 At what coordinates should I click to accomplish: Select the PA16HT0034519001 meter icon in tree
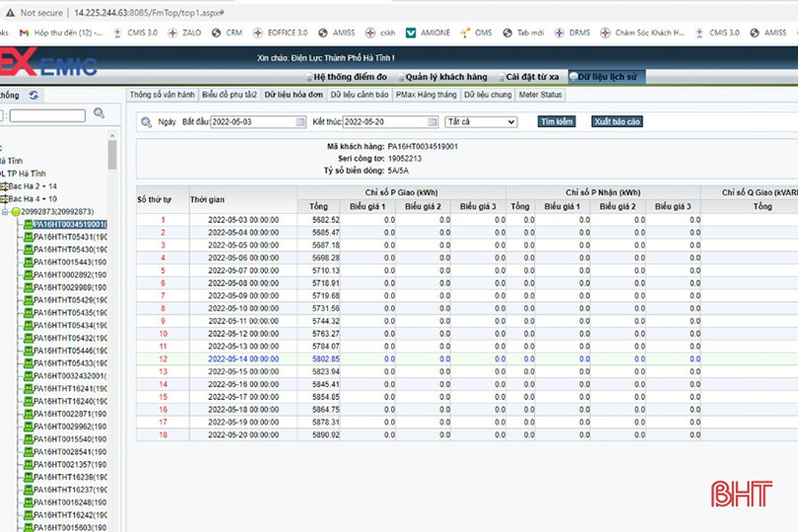point(28,225)
